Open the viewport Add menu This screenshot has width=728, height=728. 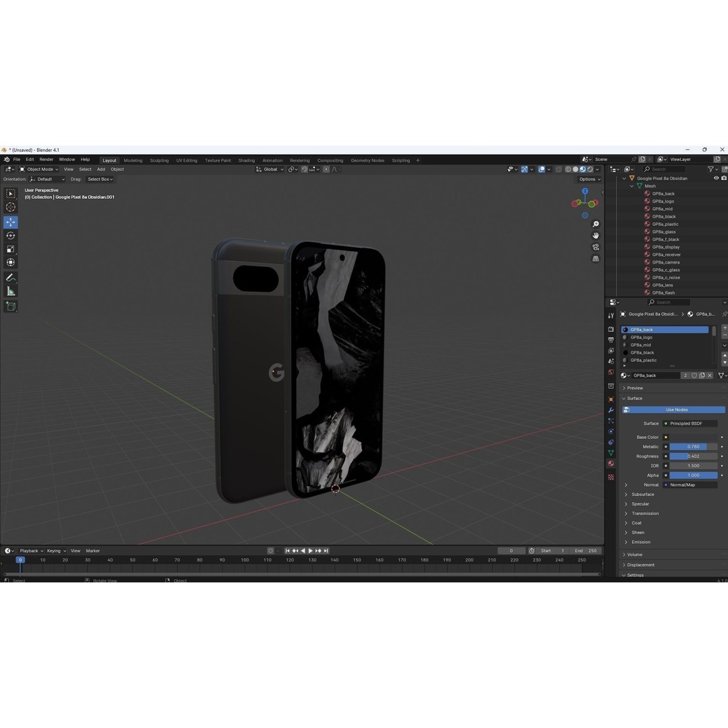[x=100, y=169]
